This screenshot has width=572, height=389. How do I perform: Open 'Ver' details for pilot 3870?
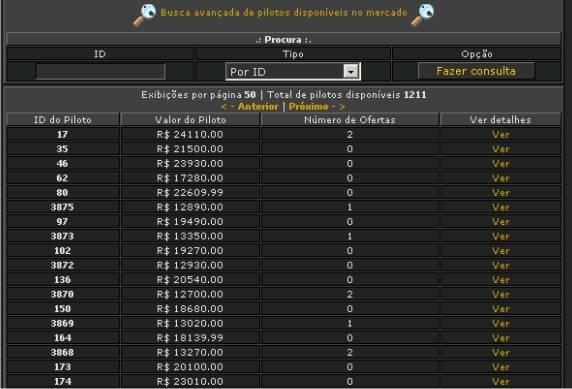pyautogui.click(x=500, y=294)
